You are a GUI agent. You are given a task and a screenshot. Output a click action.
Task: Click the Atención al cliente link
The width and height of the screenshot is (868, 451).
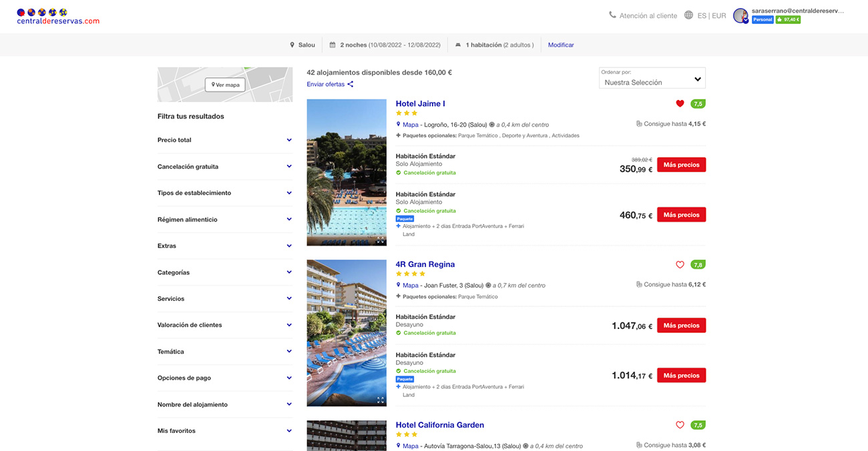[648, 15]
